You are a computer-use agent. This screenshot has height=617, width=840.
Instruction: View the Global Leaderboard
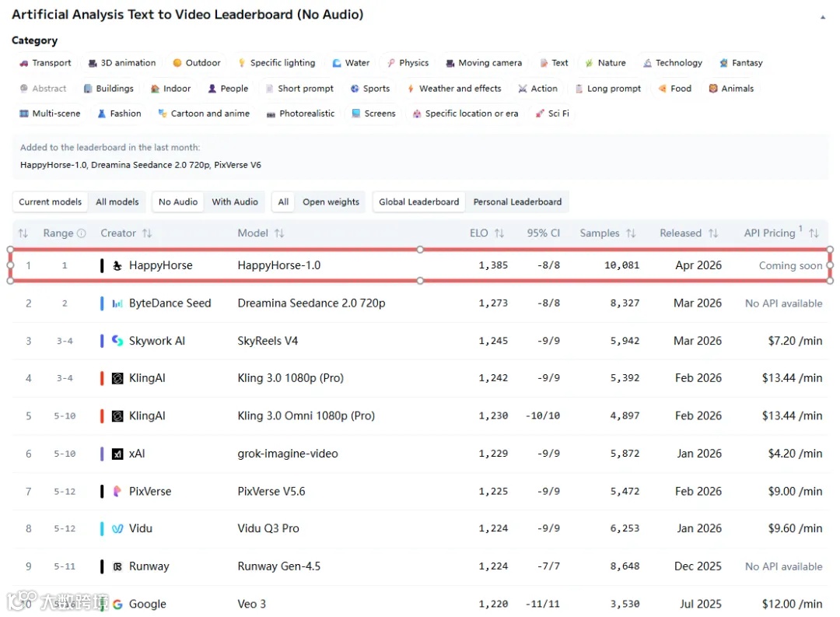(x=419, y=202)
